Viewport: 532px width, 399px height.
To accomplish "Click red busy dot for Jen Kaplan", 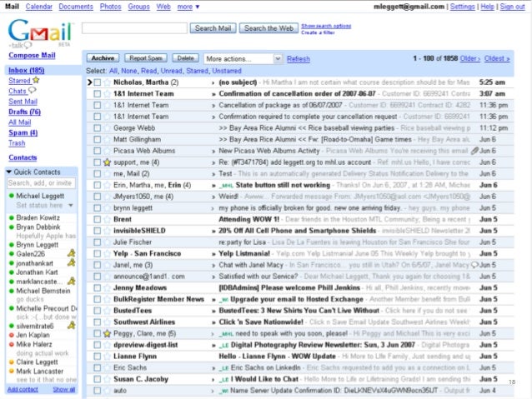I will click(12, 335).
